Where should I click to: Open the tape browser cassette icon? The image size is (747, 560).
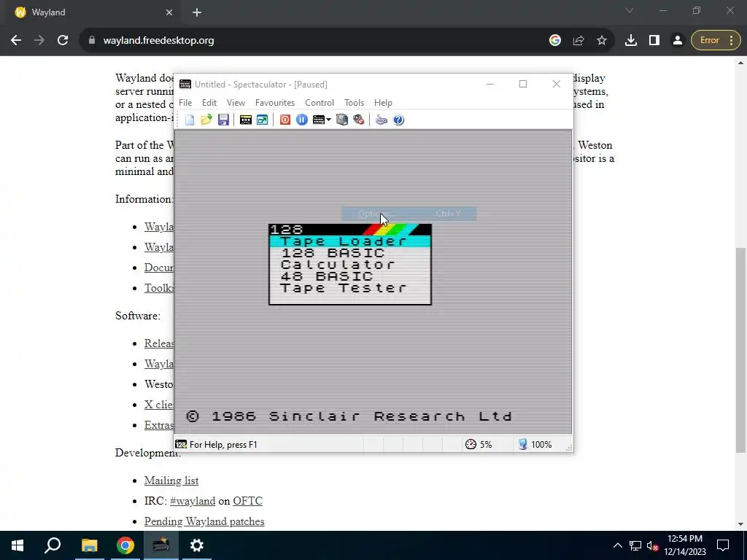click(x=245, y=120)
